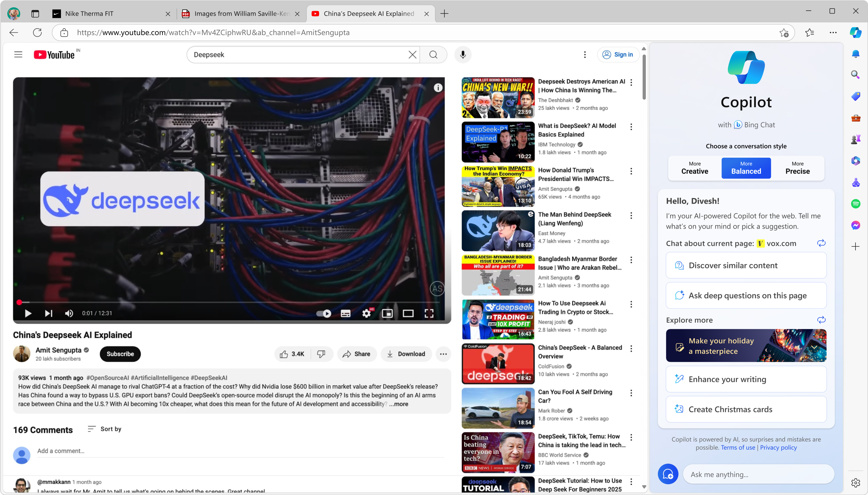Enter fullscreen video mode

429,313
